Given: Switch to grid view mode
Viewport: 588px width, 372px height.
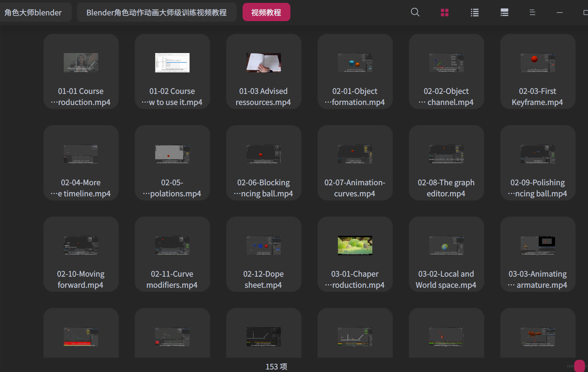Looking at the screenshot, I should (445, 12).
